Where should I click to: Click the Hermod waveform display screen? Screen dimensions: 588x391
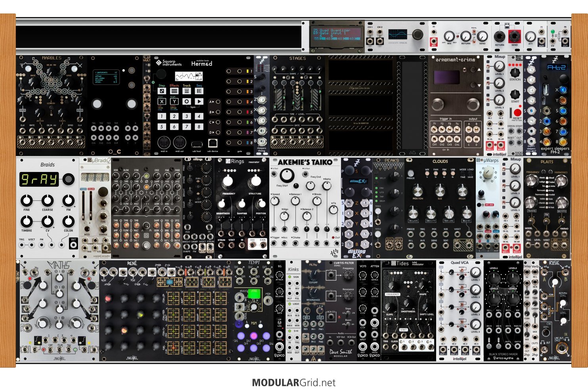tap(189, 76)
